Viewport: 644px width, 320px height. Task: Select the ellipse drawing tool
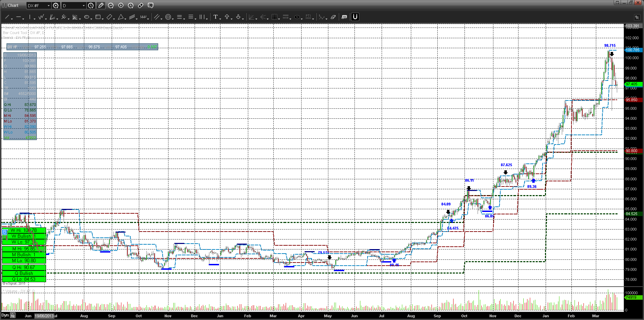(87, 17)
